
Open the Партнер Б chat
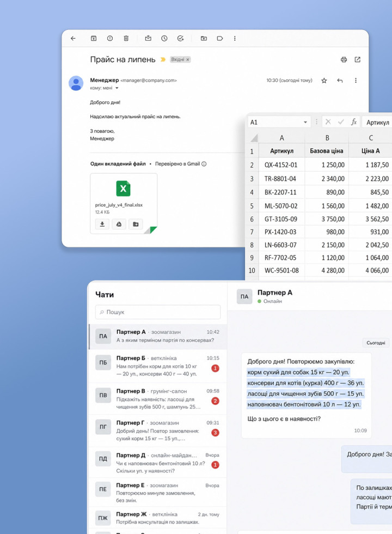coord(158,366)
